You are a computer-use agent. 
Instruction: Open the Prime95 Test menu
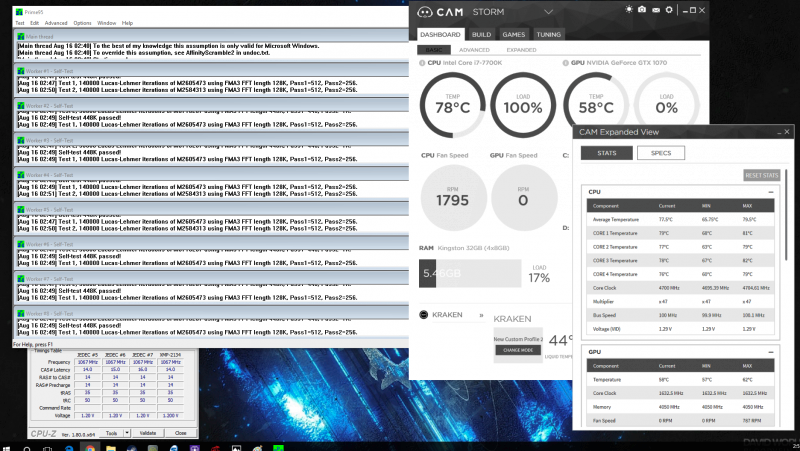(20, 23)
